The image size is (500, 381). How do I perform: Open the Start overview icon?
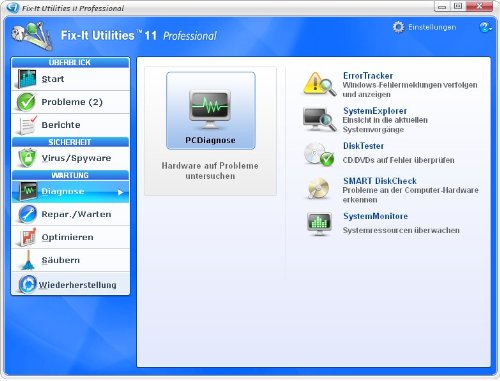27,79
